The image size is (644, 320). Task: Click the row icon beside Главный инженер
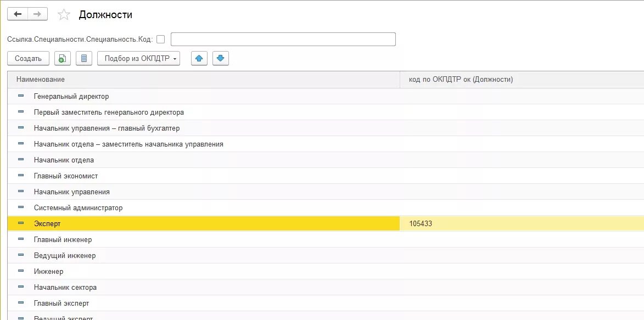(x=21, y=239)
